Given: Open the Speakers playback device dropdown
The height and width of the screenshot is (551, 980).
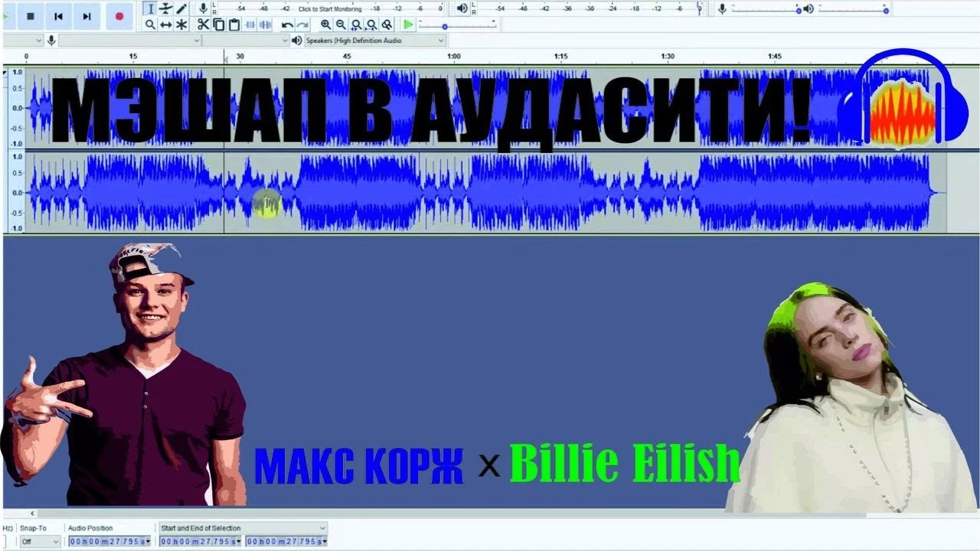Looking at the screenshot, I should pyautogui.click(x=374, y=41).
